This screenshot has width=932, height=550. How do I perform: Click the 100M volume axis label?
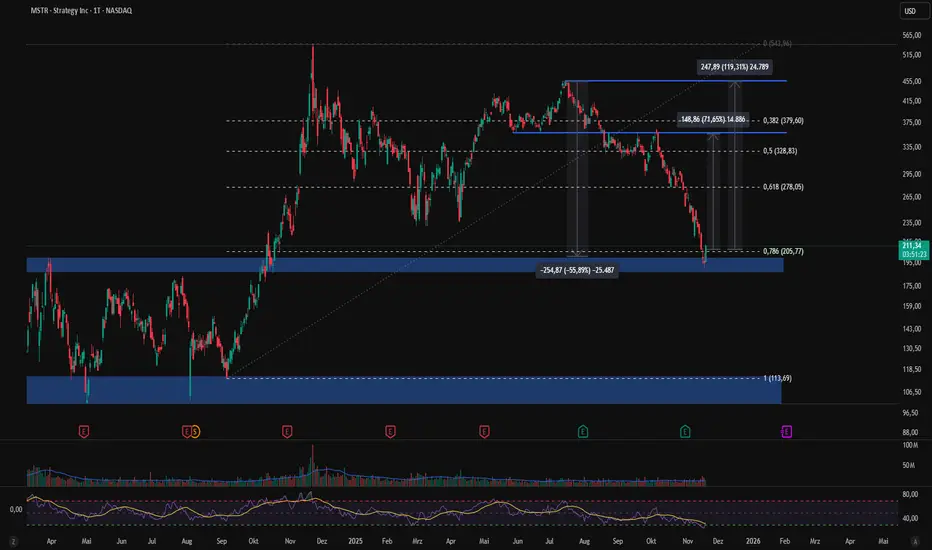pos(910,445)
